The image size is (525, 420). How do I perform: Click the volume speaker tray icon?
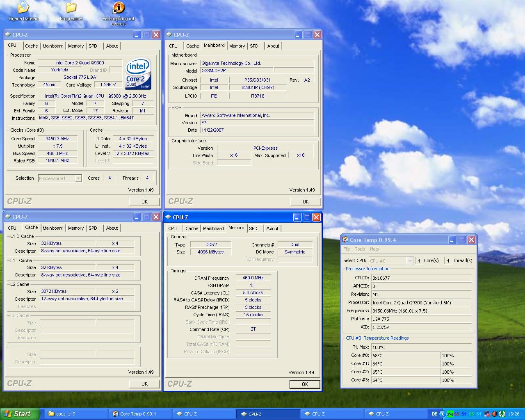[x=495, y=414]
